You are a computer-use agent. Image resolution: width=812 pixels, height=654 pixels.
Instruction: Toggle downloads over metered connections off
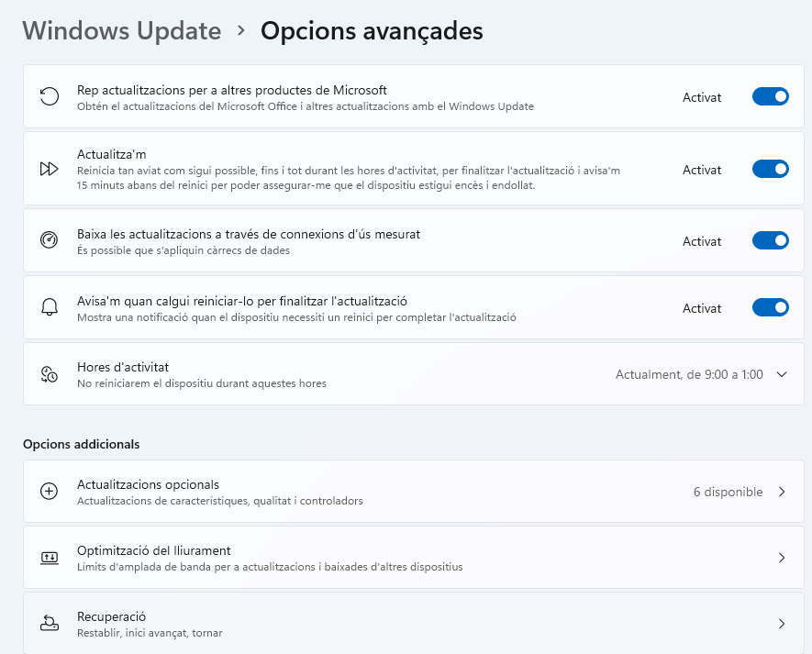coord(770,240)
